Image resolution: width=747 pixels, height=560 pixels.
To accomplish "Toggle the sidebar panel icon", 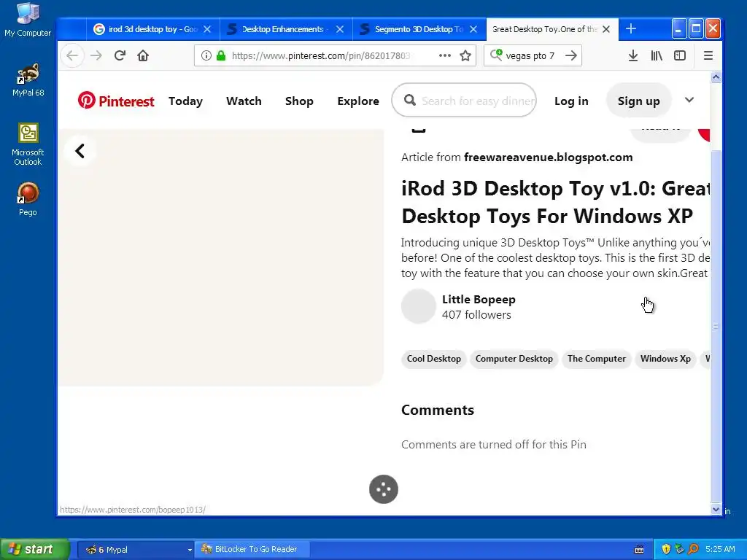I will tap(680, 55).
